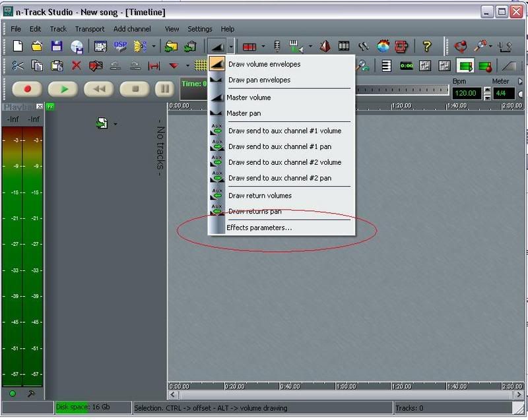Viewport: 528px width, 420px height.
Task: Click the microphone icon in the top toolbar
Action: click(x=277, y=46)
